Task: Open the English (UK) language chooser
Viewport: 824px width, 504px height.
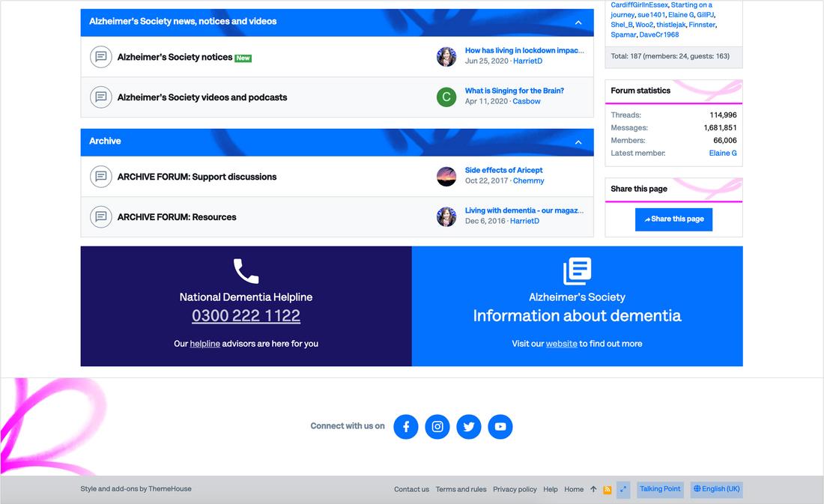Action: [x=717, y=489]
